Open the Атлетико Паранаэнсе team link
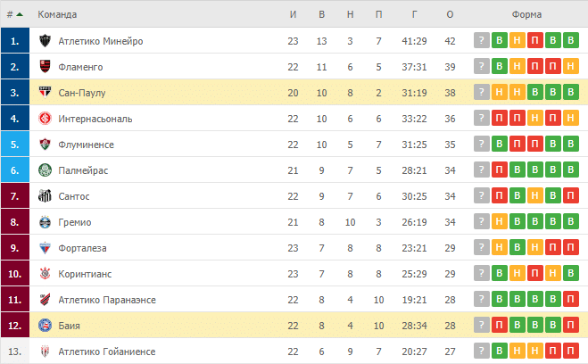Viewport: 588px width, 364px height. tap(107, 300)
